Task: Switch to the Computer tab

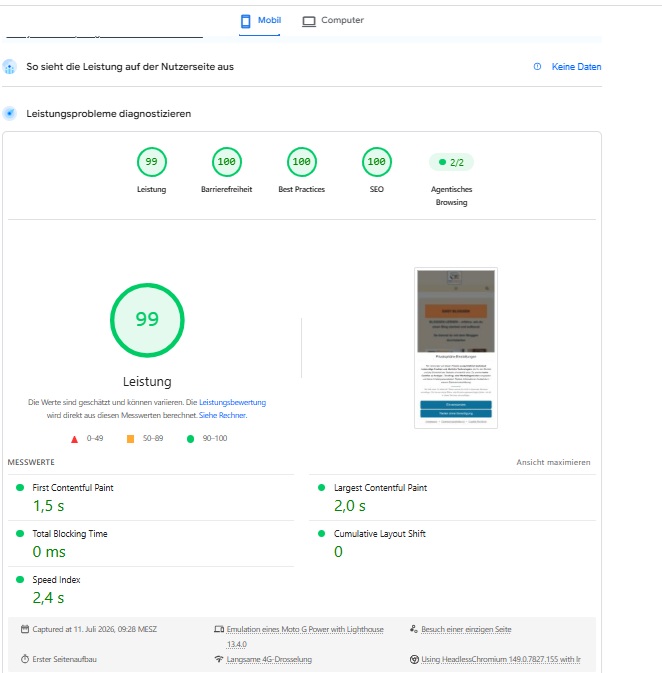Action: [x=333, y=21]
